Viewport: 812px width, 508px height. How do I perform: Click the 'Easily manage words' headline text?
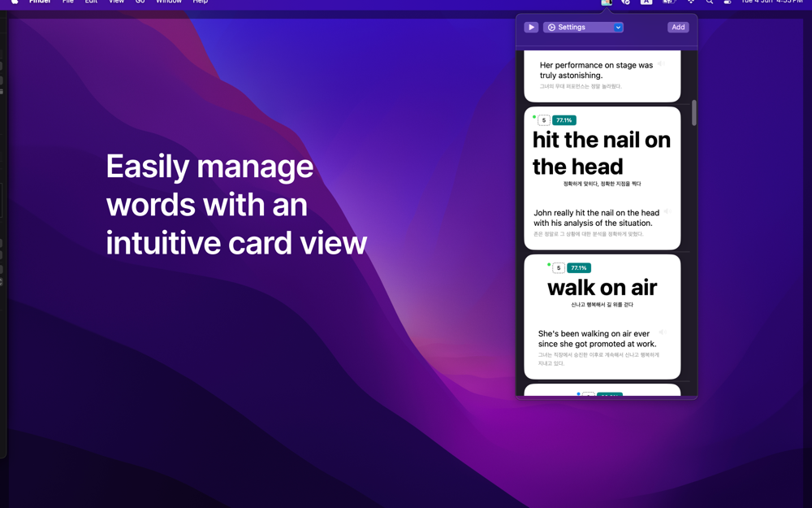click(x=236, y=204)
